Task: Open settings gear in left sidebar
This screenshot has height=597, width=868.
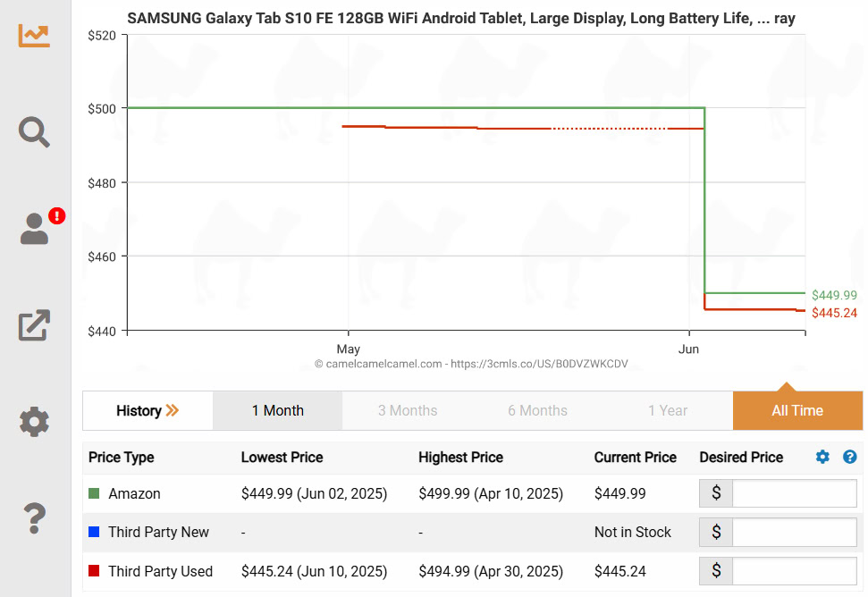Action: 35,421
